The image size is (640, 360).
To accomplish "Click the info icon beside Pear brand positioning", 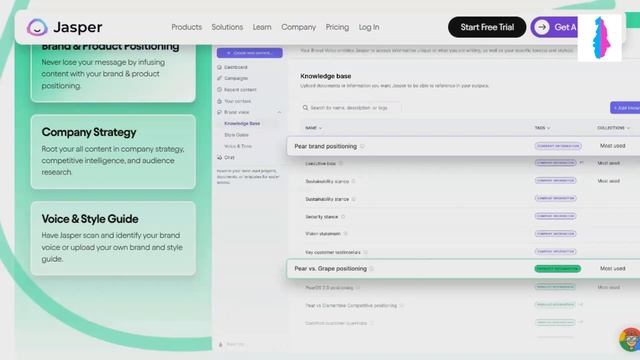I will point(362,146).
